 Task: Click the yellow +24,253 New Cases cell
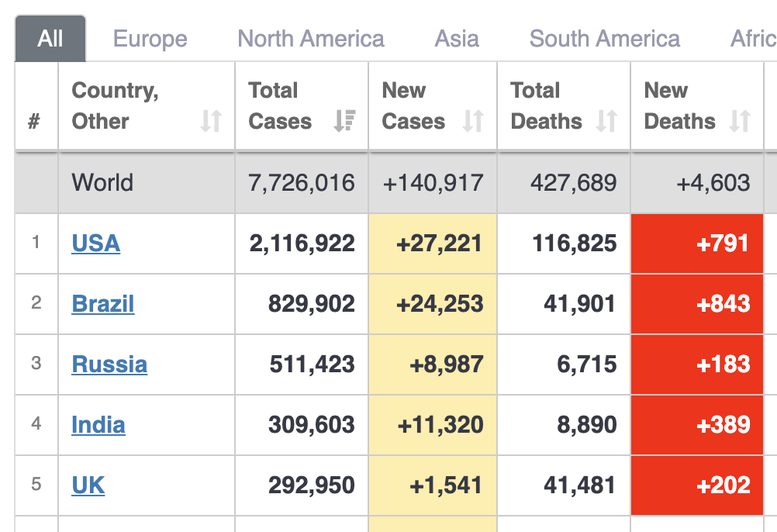pos(433,304)
